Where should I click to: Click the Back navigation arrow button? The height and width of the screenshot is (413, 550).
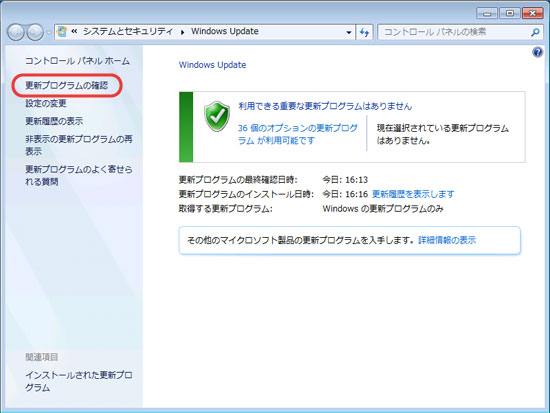point(15,32)
